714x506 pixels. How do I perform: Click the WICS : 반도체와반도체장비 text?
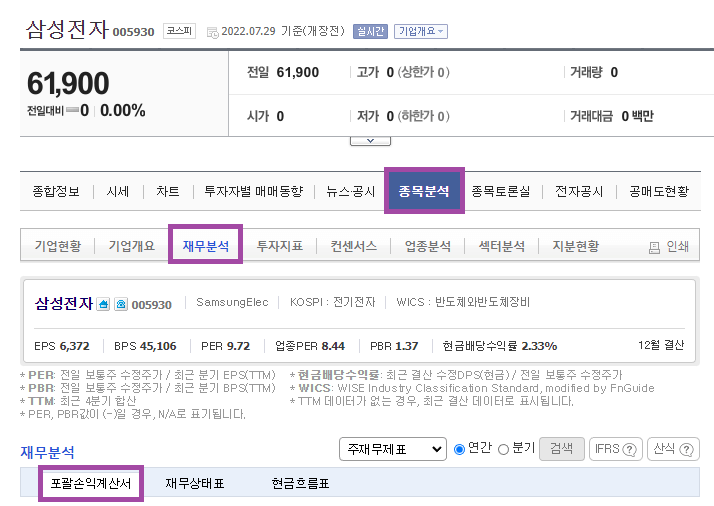[463, 302]
